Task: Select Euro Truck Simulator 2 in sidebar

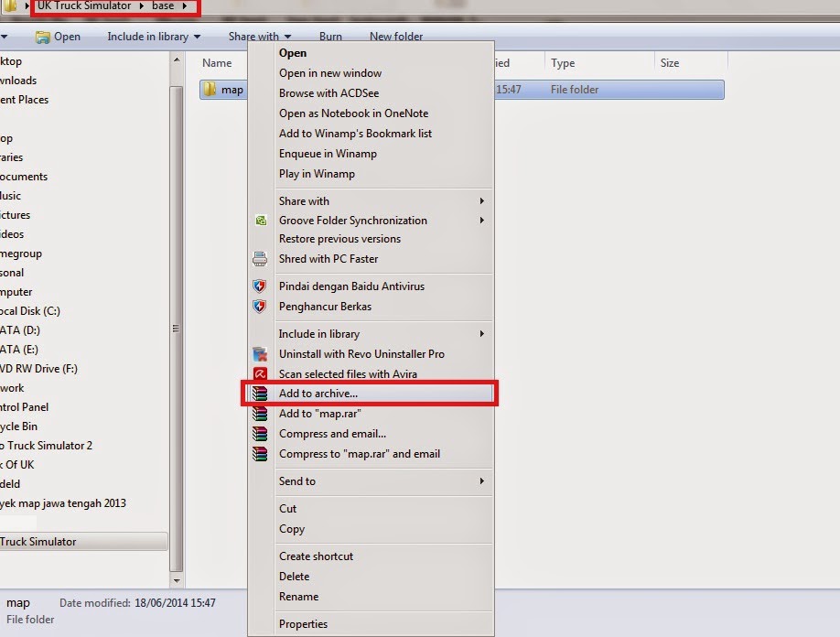Action: click(46, 446)
